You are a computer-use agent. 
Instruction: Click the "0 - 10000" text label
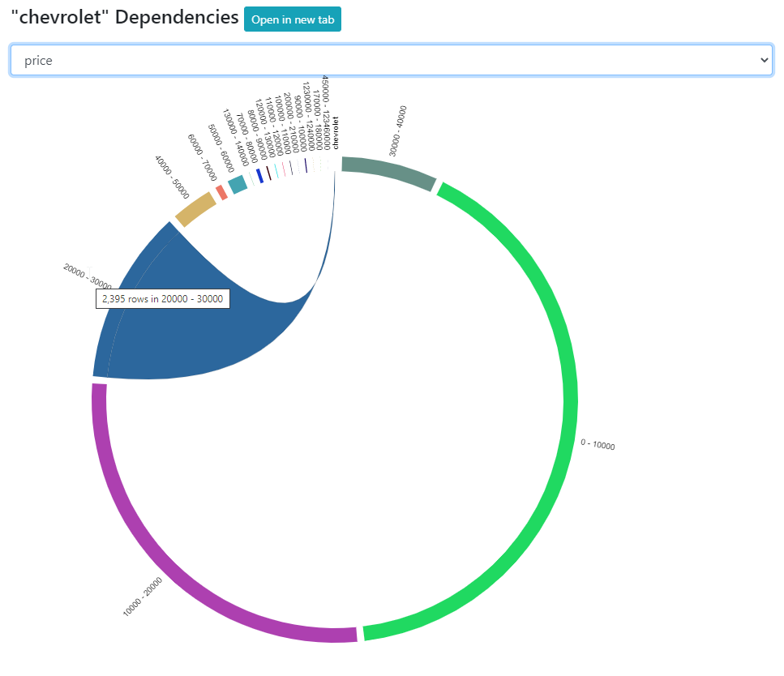tap(598, 444)
